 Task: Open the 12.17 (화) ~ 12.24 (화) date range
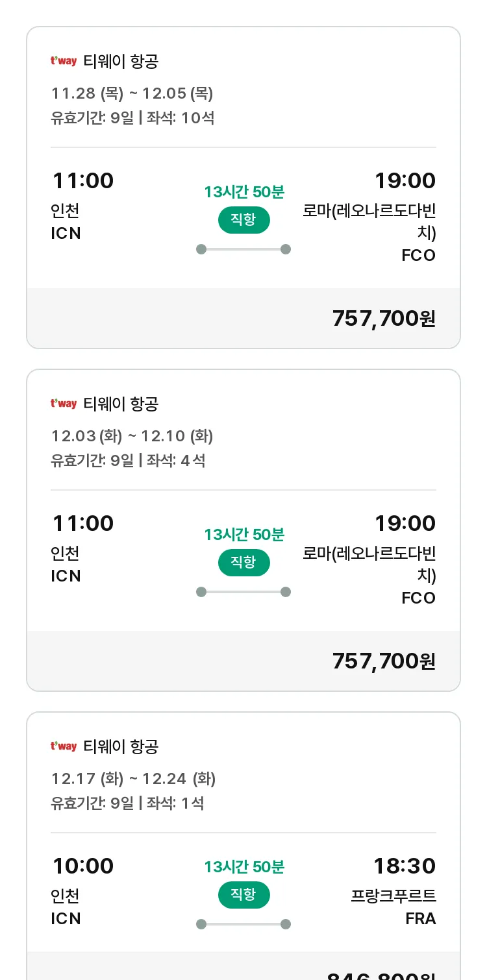click(134, 779)
